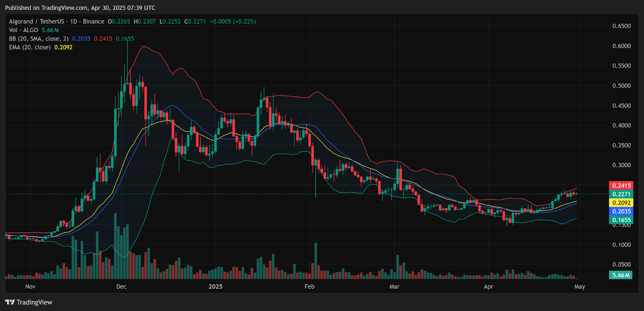Click the TradingView logo icon
The width and height of the screenshot is (644, 311).
tap(10, 302)
